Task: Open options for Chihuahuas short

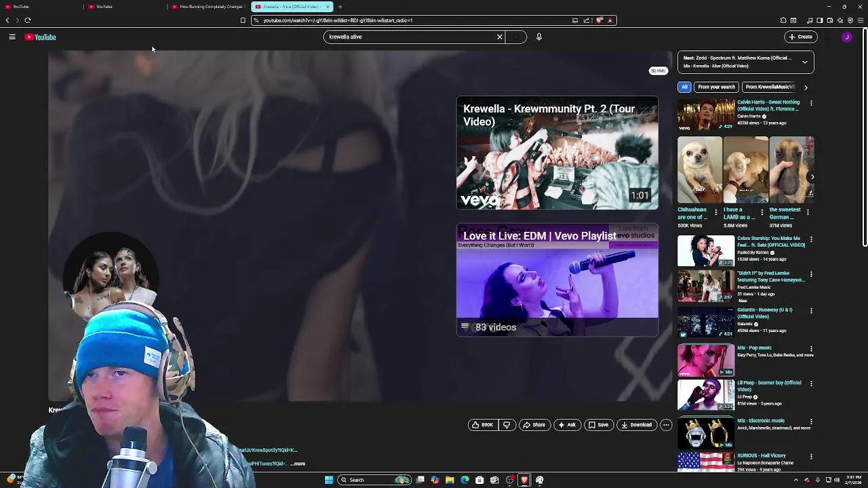Action: tap(716, 212)
